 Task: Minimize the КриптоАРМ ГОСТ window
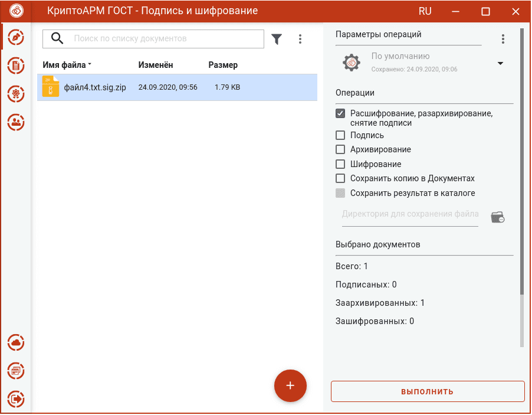pyautogui.click(x=455, y=12)
